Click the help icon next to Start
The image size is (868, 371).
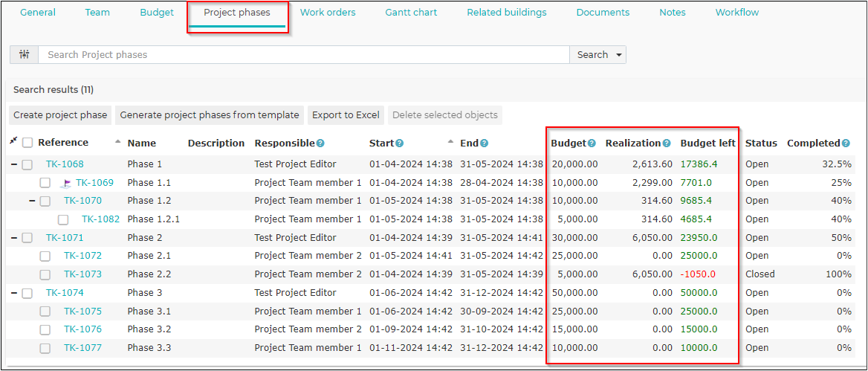click(400, 143)
